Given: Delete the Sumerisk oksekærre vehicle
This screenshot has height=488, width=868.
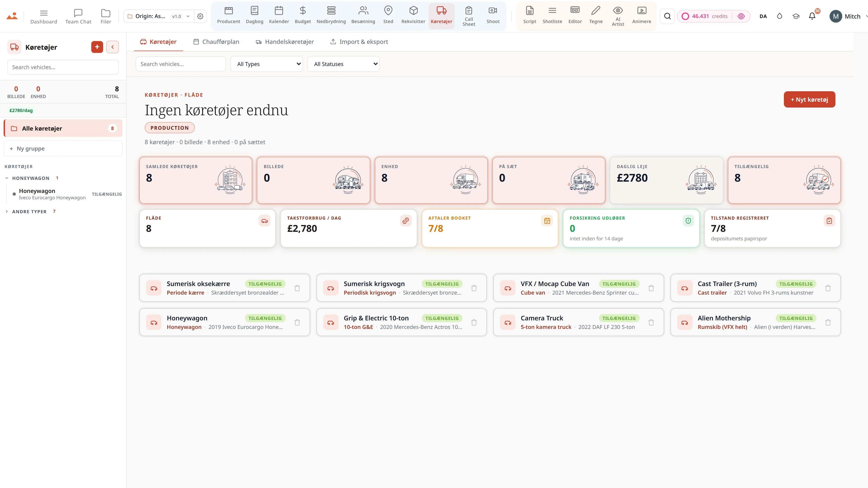Looking at the screenshot, I should 297,288.
